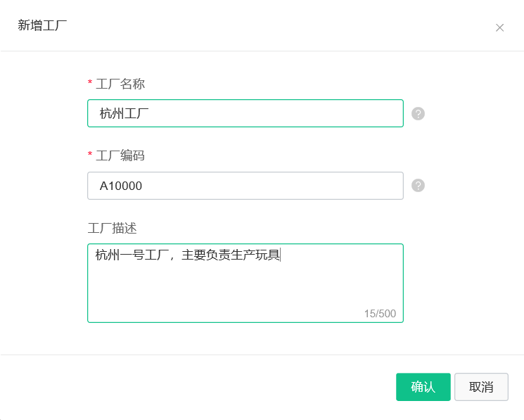Click the red asterisk before 工厂名称
524x420 pixels.
[x=90, y=82]
